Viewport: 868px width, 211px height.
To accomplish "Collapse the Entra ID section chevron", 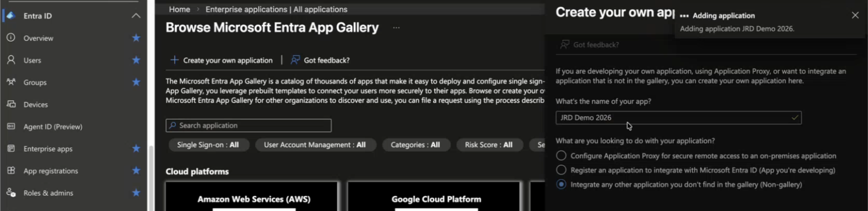I will [x=136, y=16].
